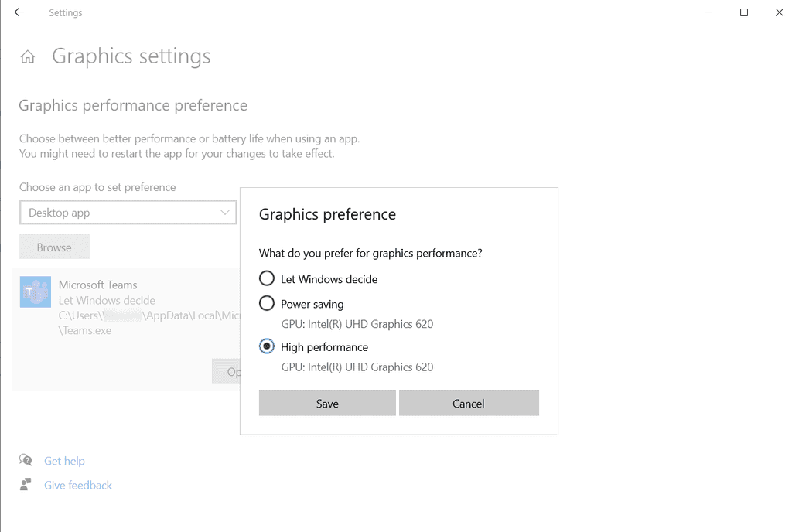Cancel the Graphics preference dialog
The height and width of the screenshot is (532, 792).
(469, 403)
